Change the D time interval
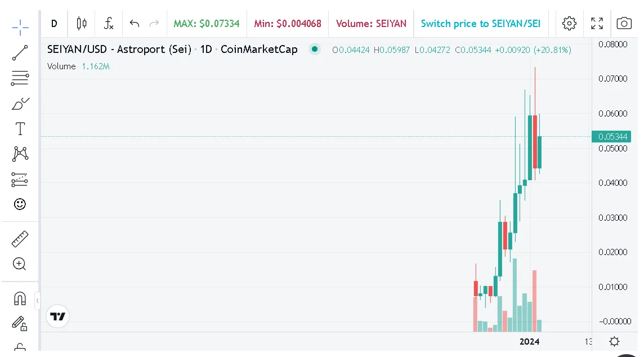The width and height of the screenshot is (644, 357). 54,24
